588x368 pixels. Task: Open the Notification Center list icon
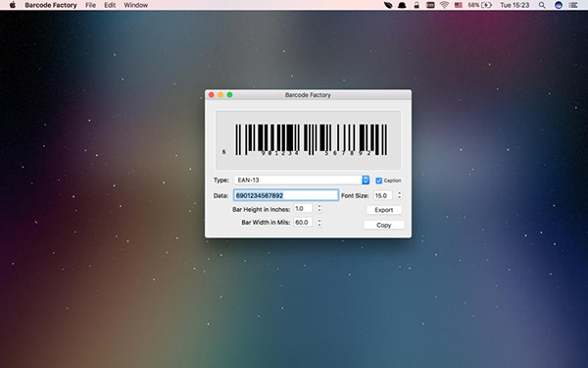click(x=573, y=5)
